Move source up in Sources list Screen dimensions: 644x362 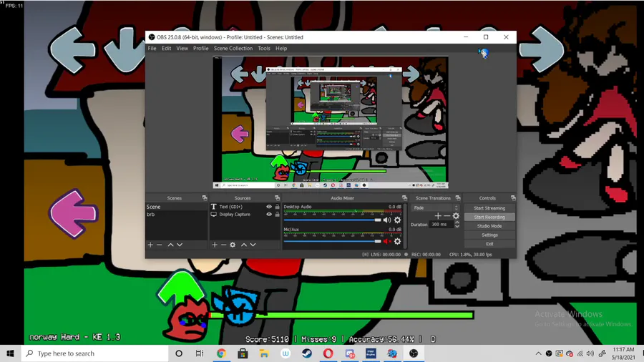pyautogui.click(x=244, y=245)
